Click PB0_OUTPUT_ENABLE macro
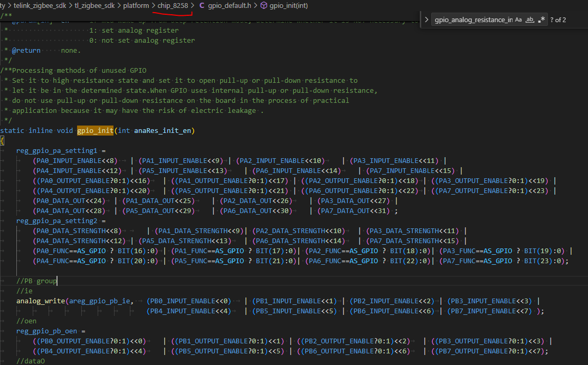 pyautogui.click(x=75, y=341)
